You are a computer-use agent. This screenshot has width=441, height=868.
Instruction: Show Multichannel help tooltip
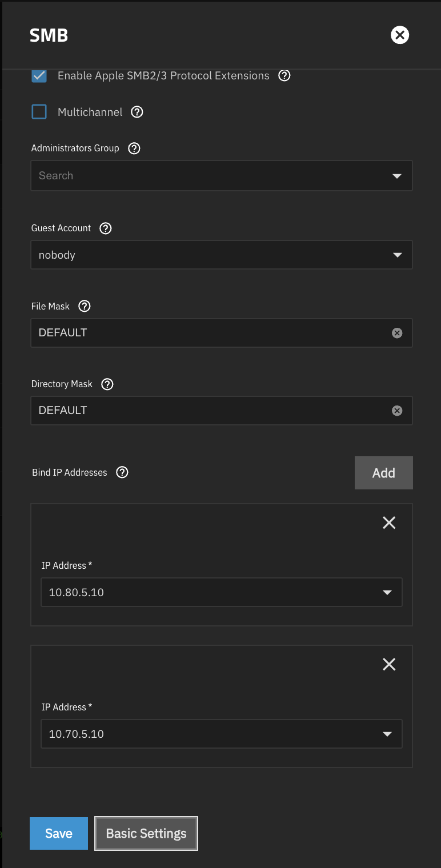tap(137, 112)
